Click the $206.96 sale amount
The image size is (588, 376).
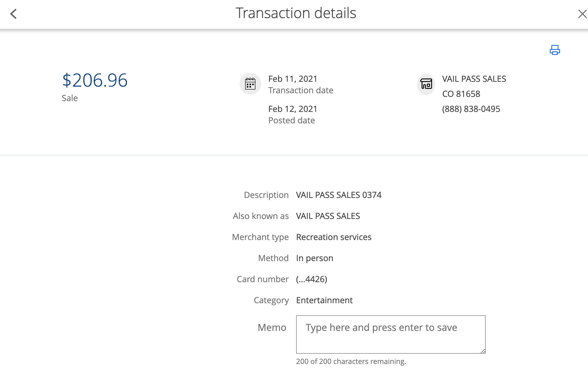click(x=95, y=81)
